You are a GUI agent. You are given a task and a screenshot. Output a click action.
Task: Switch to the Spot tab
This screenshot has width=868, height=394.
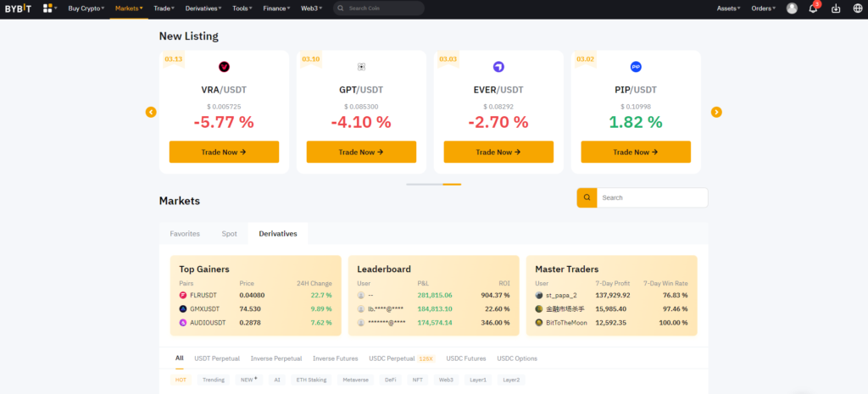(229, 233)
